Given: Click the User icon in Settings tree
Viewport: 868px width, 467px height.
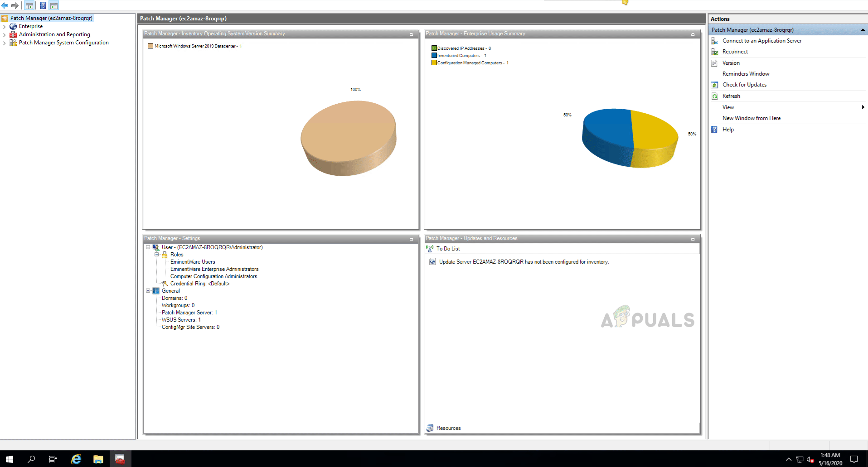Looking at the screenshot, I should [156, 247].
